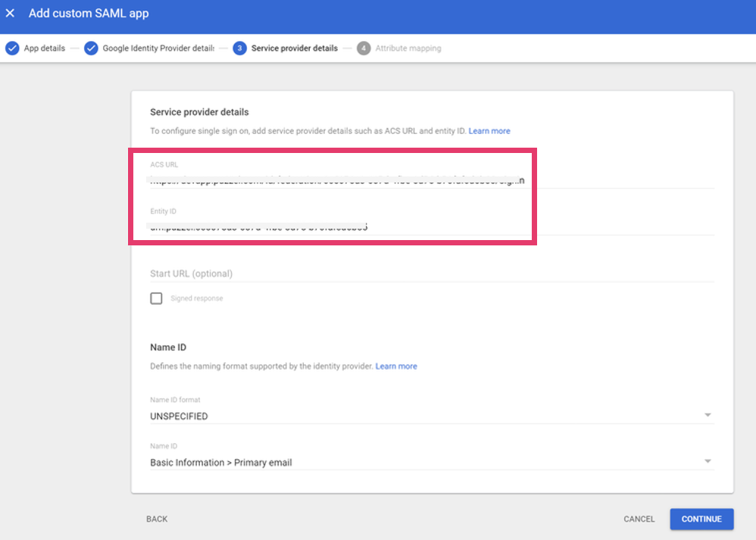The width and height of the screenshot is (756, 540).
Task: Open Learn more link under Name ID
Action: click(396, 367)
